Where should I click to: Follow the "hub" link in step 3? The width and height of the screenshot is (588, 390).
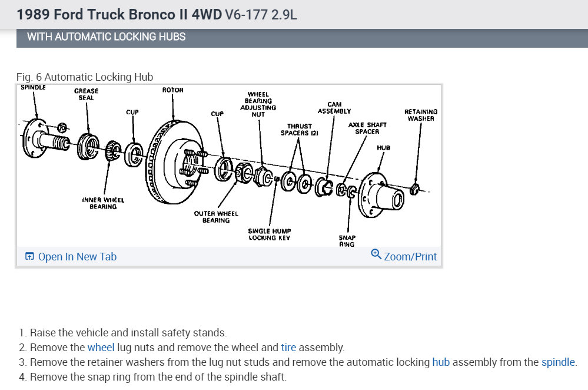[441, 362]
